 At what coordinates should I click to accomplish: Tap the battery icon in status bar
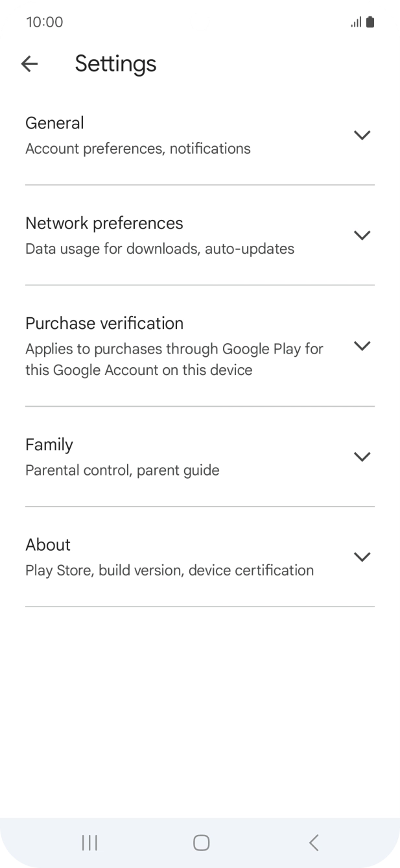tap(370, 22)
